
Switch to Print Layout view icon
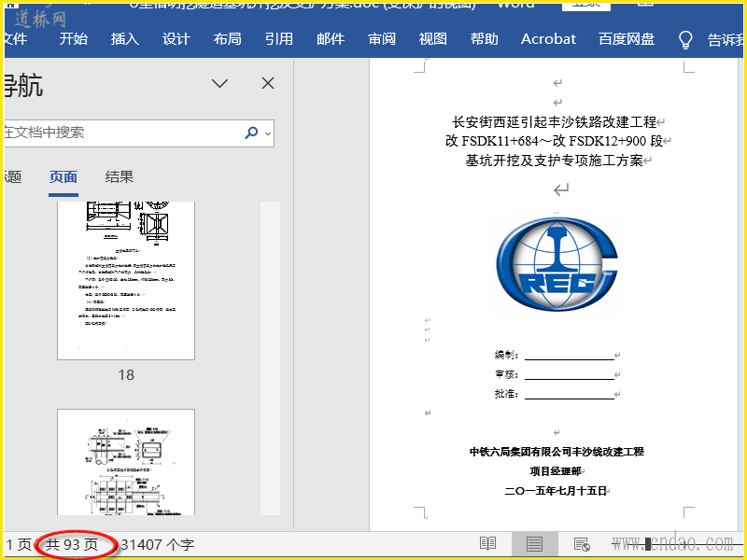coord(534,543)
